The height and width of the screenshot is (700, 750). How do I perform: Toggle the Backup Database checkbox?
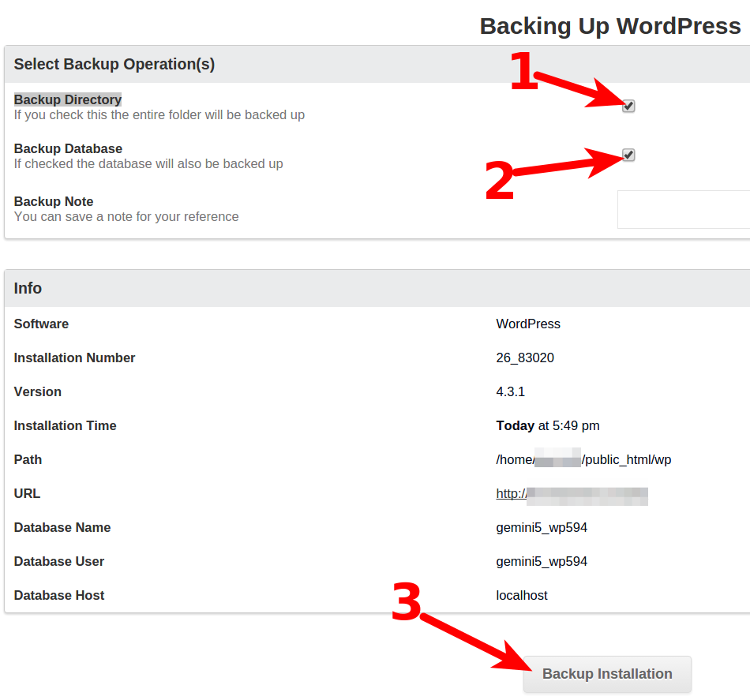pos(628,155)
